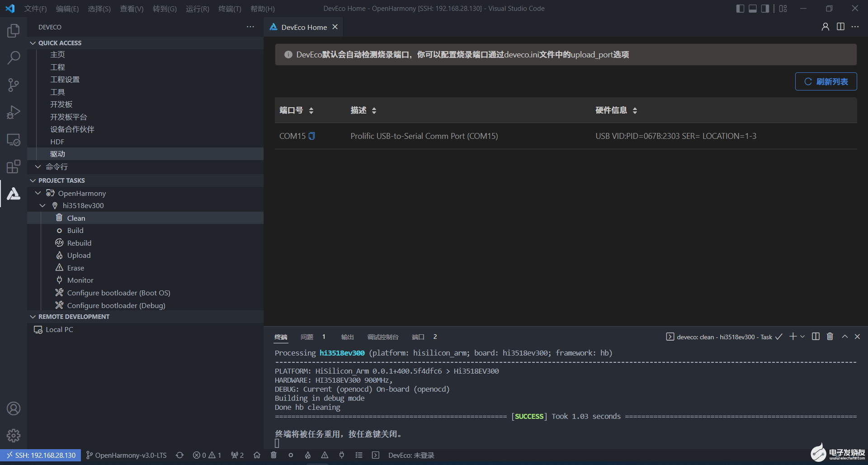This screenshot has width=868, height=465.
Task: Click status bar new terminal icon
Action: [376, 455]
